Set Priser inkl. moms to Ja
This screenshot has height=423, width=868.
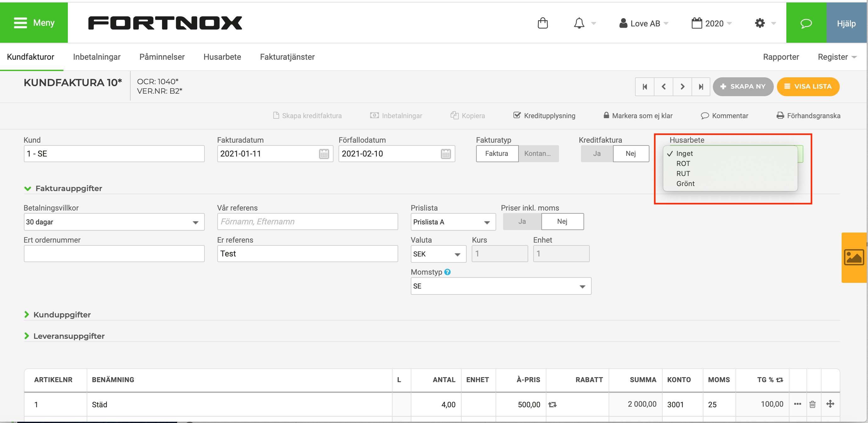pyautogui.click(x=522, y=222)
